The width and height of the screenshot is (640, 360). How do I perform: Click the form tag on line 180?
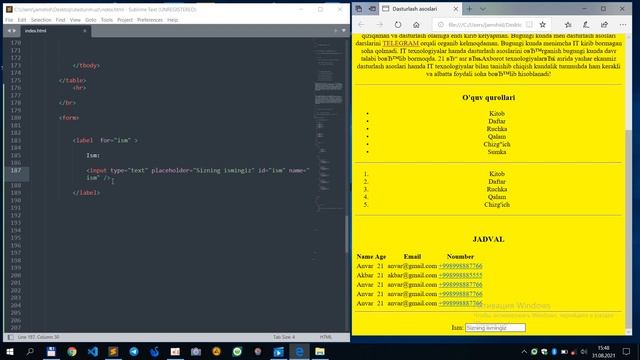(69, 118)
